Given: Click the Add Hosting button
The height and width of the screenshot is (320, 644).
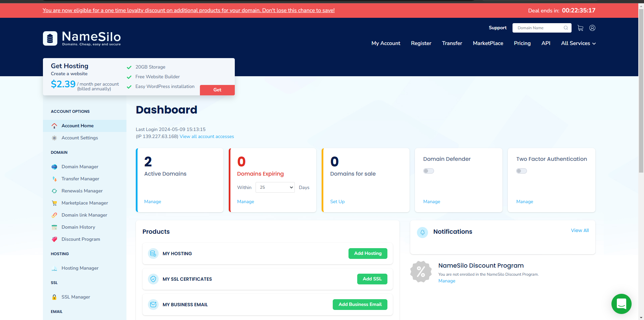Looking at the screenshot, I should (368, 254).
